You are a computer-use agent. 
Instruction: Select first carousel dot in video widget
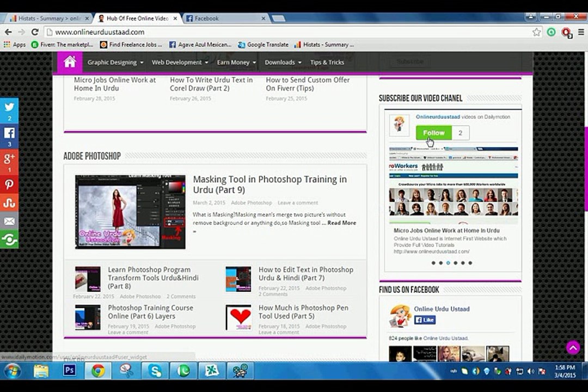coord(433,263)
